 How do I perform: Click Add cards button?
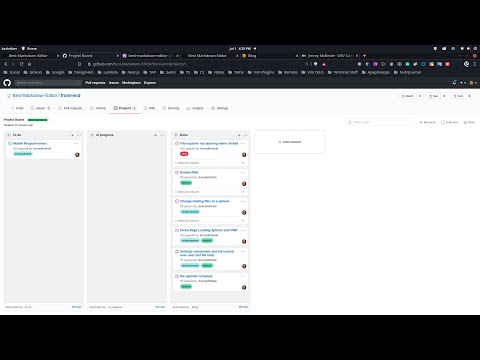click(x=428, y=122)
